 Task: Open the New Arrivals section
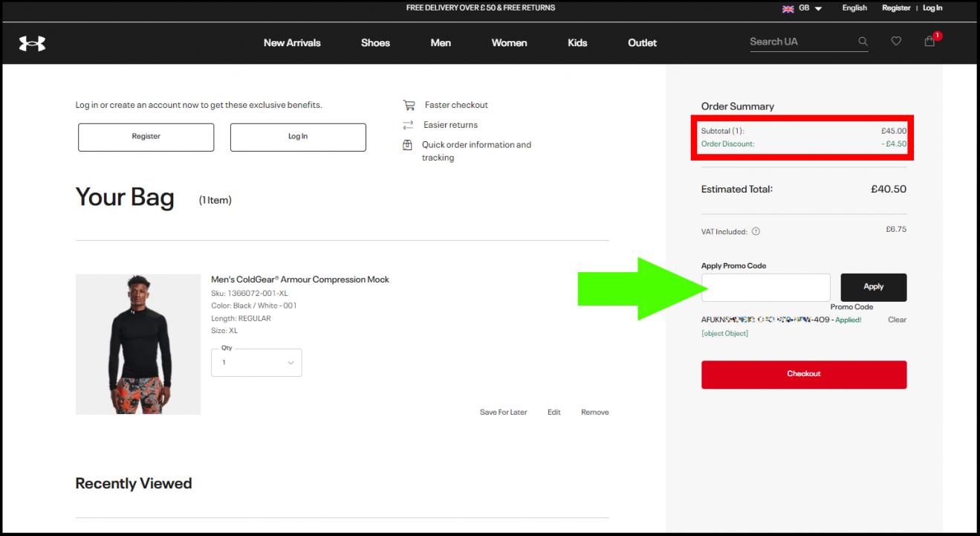coord(292,42)
